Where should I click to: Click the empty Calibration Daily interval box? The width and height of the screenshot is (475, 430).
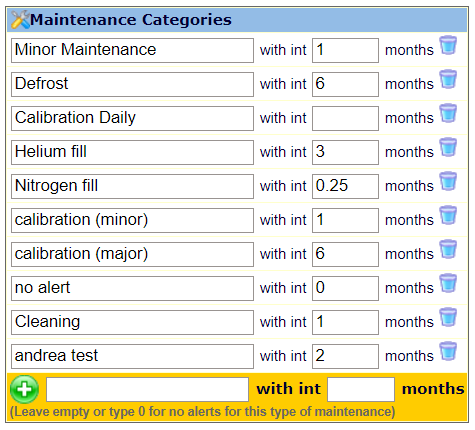tap(345, 118)
